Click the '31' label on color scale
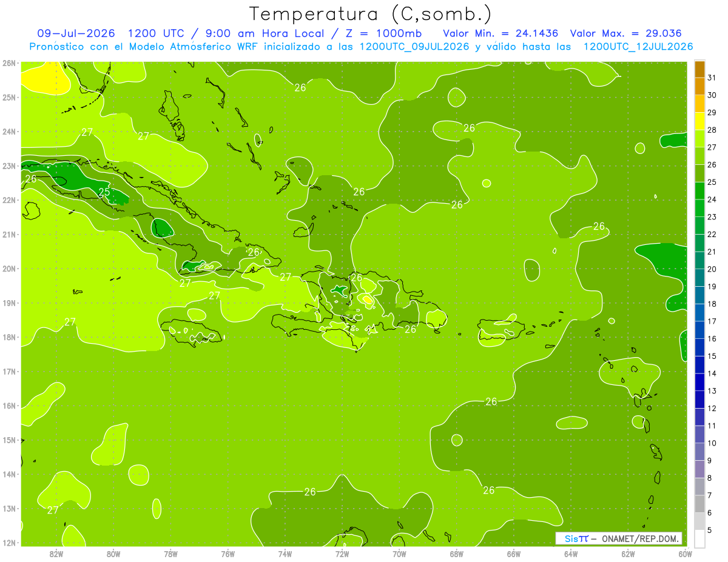Screen dimensions: 728x562 point(712,78)
